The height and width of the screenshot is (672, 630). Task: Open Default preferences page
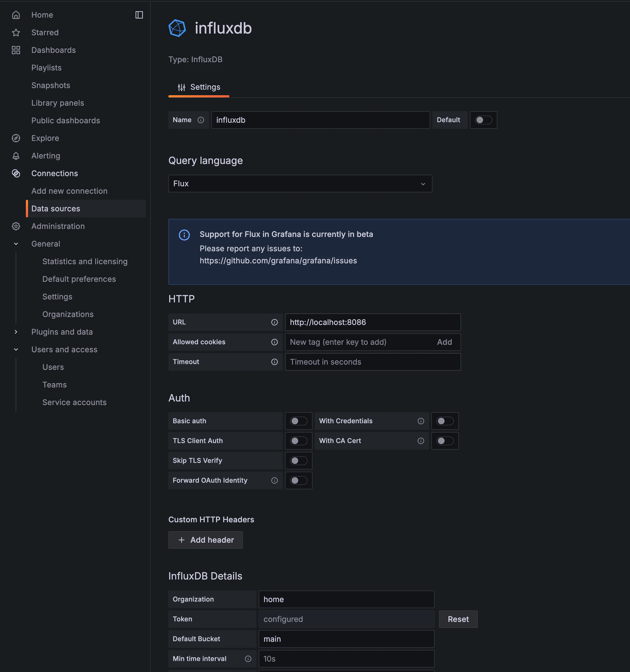(x=79, y=279)
